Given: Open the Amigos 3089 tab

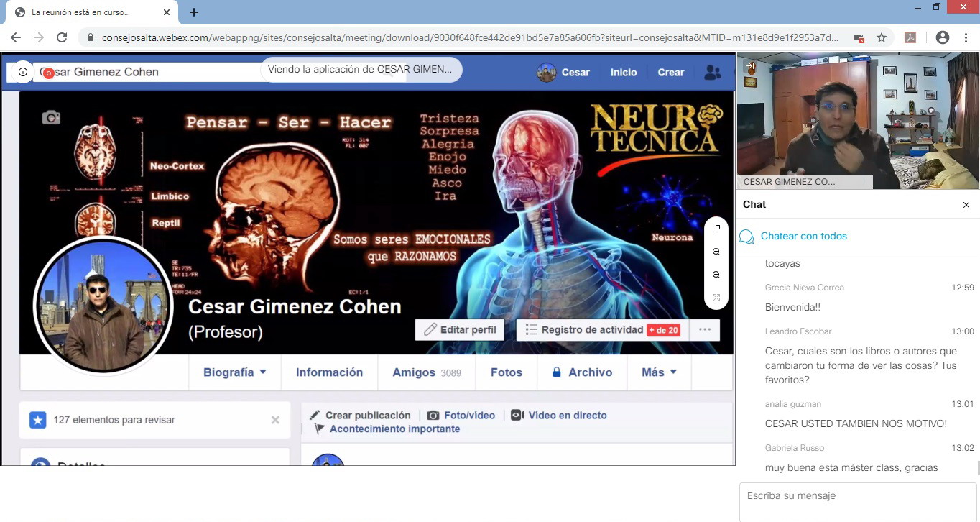Looking at the screenshot, I should (x=427, y=372).
